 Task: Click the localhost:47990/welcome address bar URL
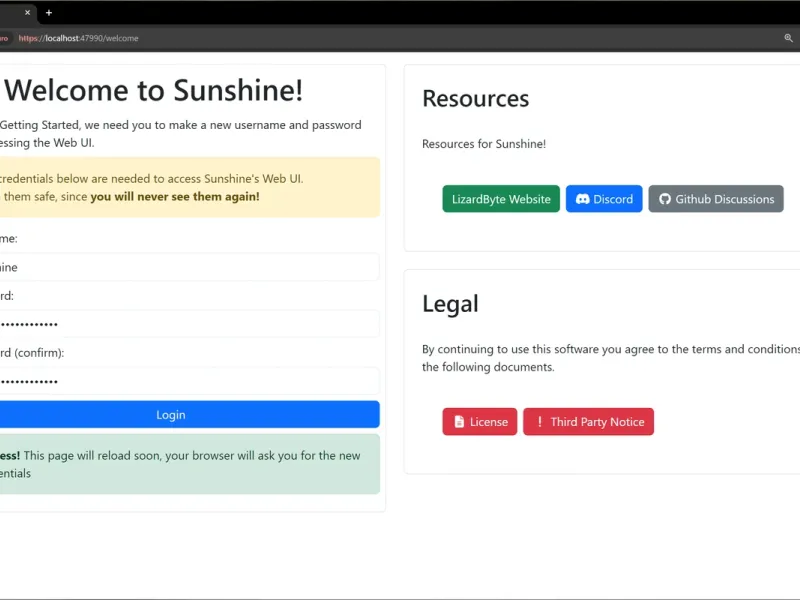pyautogui.click(x=79, y=38)
